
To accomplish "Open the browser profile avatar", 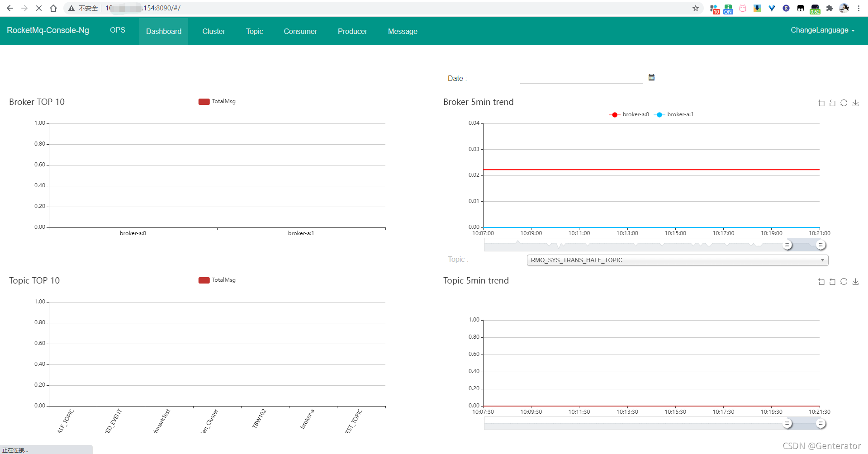I will (x=844, y=8).
